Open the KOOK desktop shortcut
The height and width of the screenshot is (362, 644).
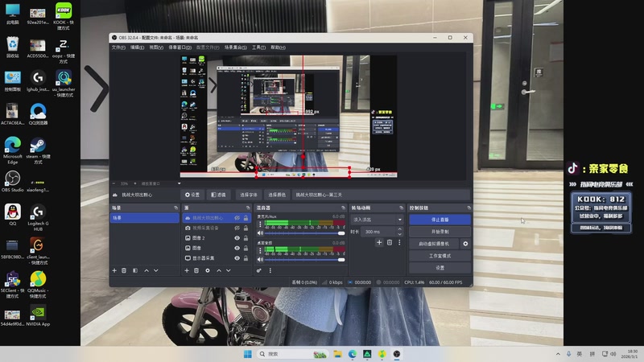[64, 15]
